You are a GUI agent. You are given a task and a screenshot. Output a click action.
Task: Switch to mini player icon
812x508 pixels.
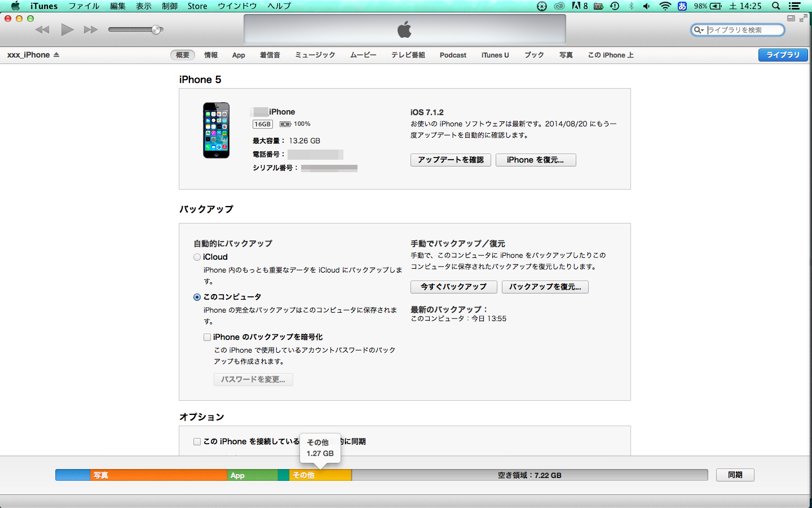point(791,19)
